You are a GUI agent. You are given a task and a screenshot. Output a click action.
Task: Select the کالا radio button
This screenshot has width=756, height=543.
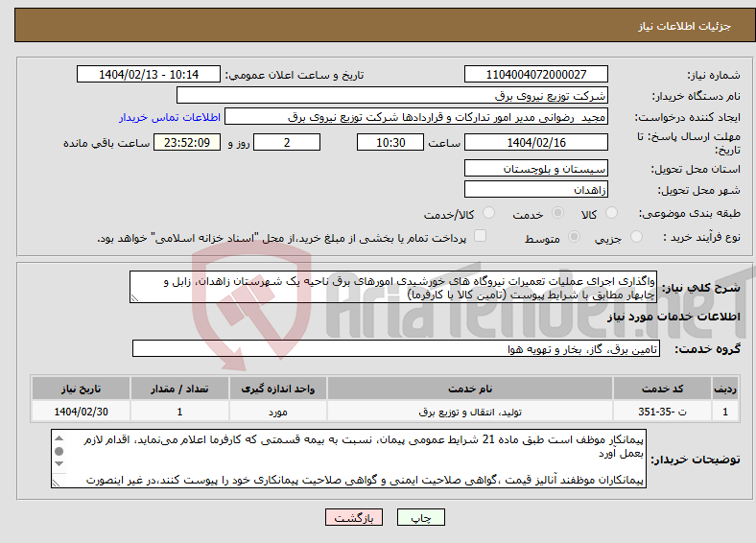point(611,213)
